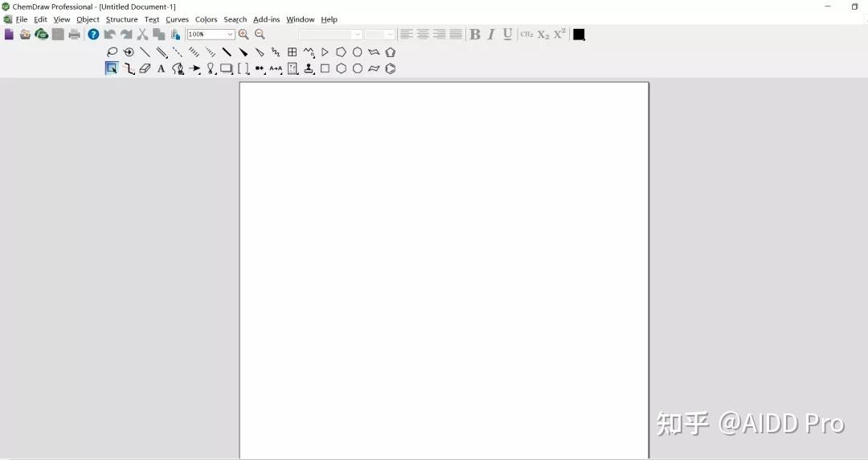Select the Cyclohexane Ring tool

point(341,68)
